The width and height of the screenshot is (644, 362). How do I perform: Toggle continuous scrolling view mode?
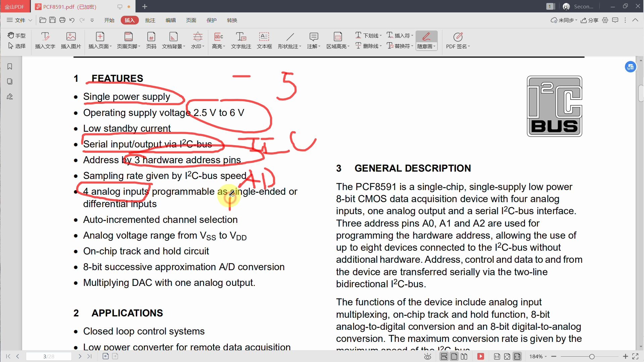click(x=444, y=356)
